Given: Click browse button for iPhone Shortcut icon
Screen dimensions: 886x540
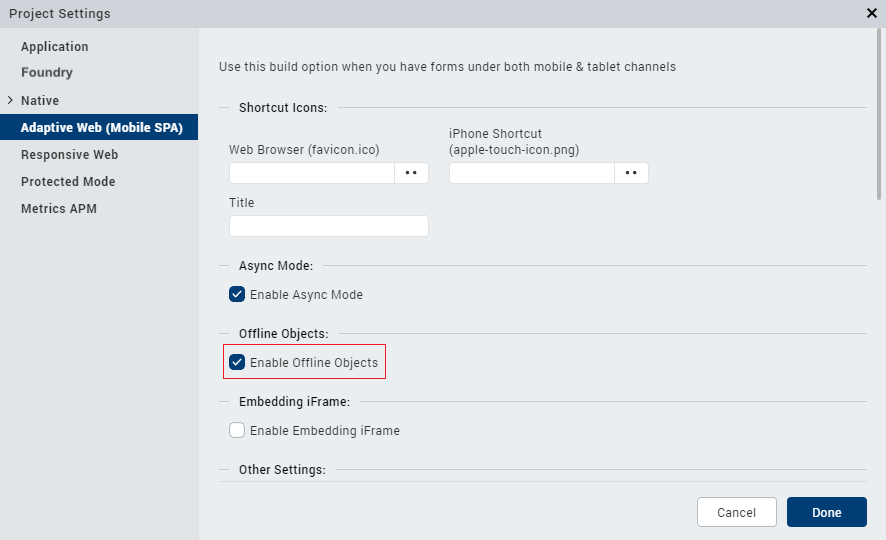Looking at the screenshot, I should coord(631,173).
